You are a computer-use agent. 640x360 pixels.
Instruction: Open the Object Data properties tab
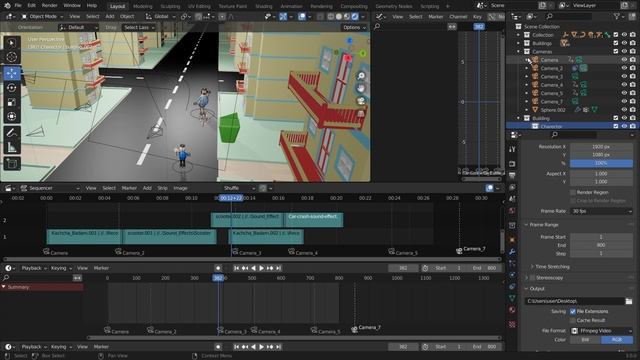[512, 298]
